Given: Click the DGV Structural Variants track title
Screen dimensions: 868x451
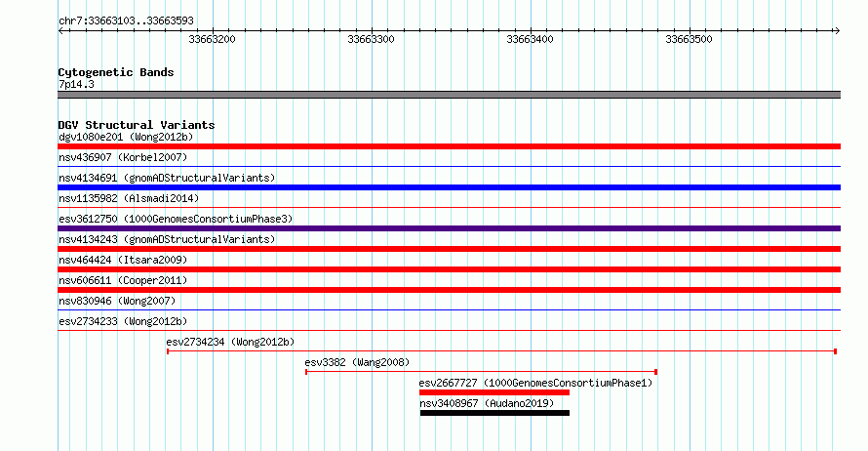Looking at the screenshot, I should [137, 125].
